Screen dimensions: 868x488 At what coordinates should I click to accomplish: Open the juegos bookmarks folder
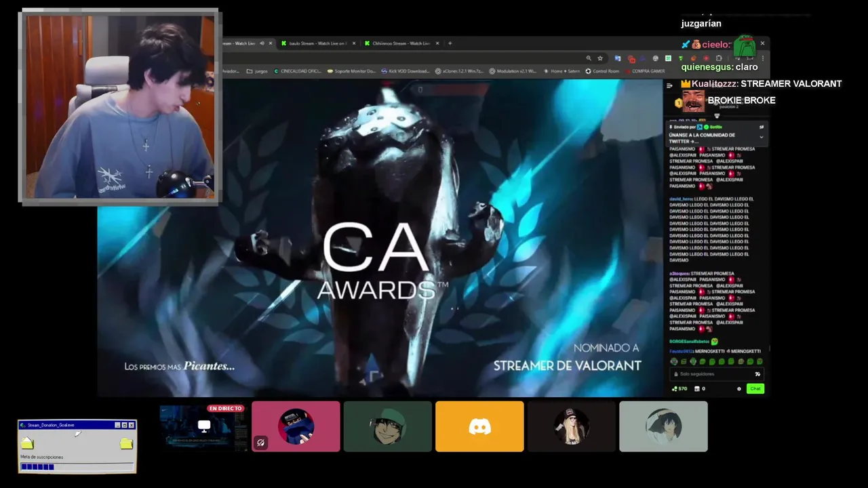(257, 70)
